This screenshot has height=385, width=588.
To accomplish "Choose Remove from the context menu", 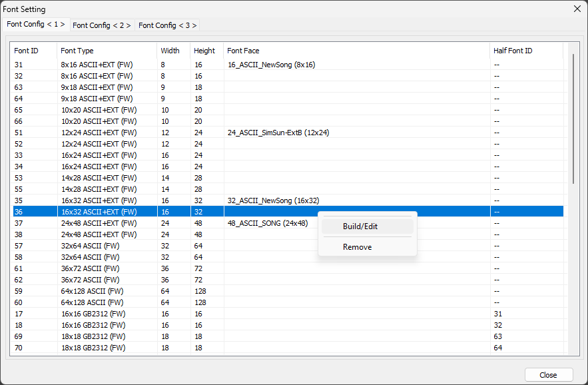I will (x=358, y=247).
